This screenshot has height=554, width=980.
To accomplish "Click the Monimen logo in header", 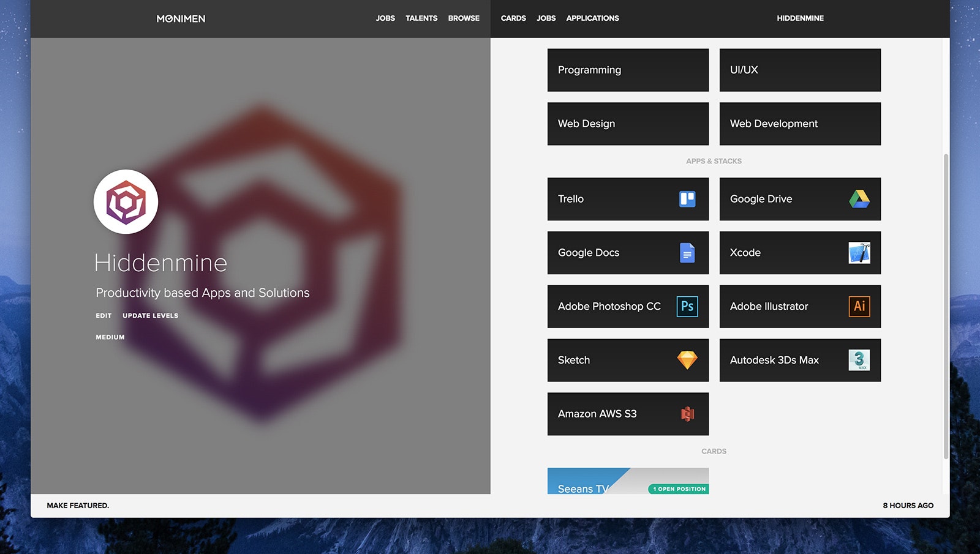I will (181, 18).
